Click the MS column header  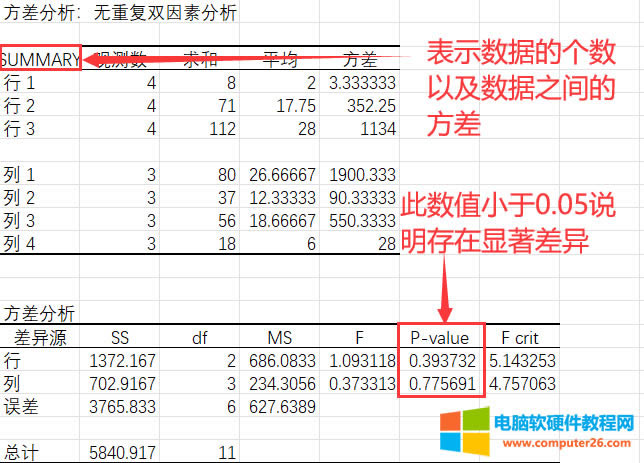(280, 338)
